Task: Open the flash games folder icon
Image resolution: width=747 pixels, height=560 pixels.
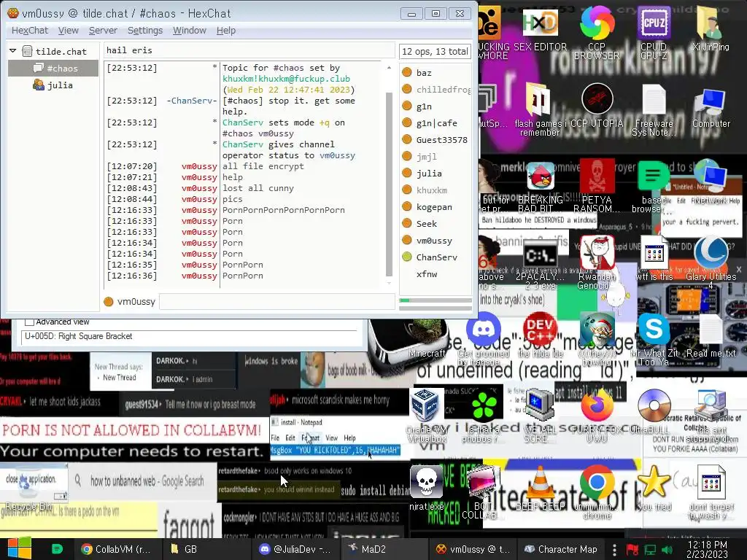Action: 540,109
